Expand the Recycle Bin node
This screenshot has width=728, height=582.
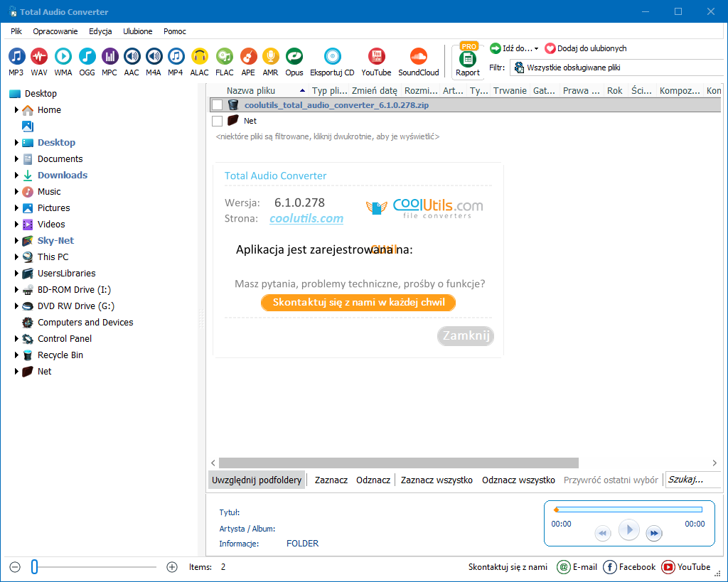(x=17, y=355)
